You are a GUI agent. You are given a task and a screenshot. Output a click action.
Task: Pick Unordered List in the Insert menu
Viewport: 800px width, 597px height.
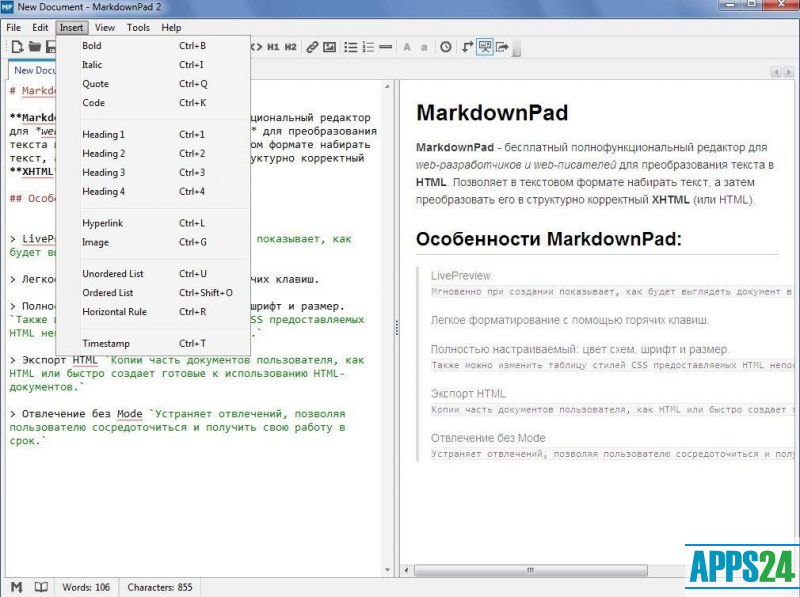[153, 273]
